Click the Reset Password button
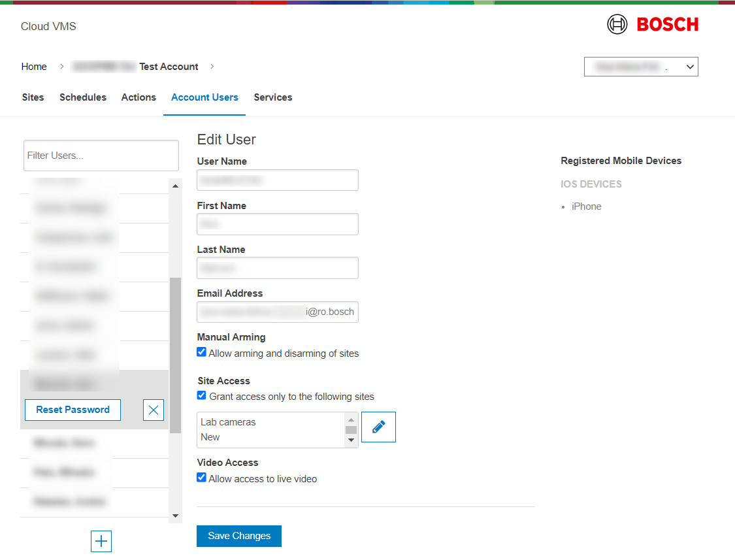Viewport: 735px width, 560px height. click(73, 410)
